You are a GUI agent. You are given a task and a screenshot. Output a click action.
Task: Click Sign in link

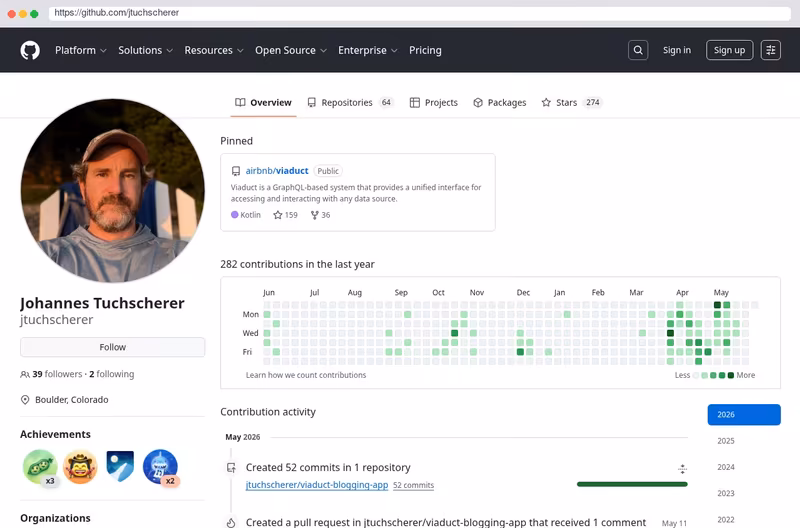(x=677, y=50)
